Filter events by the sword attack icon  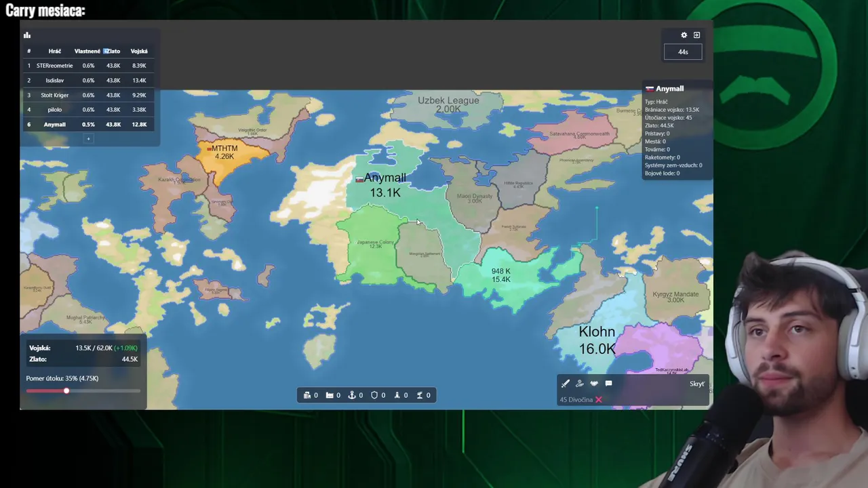pyautogui.click(x=566, y=384)
